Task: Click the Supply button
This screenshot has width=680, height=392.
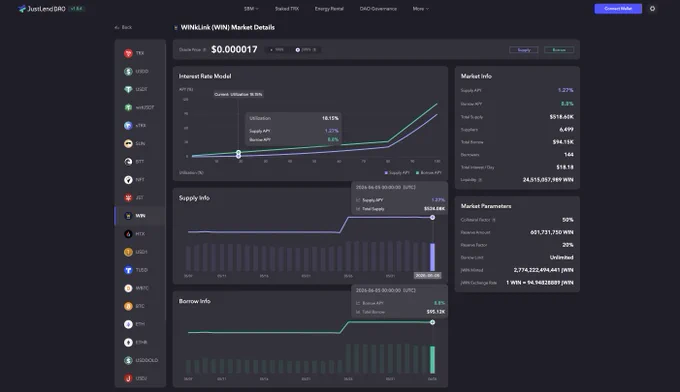Action: (x=524, y=50)
